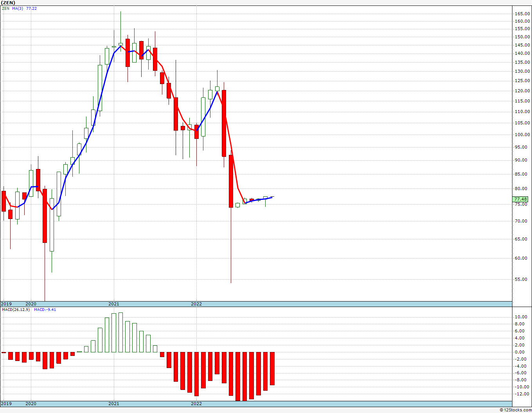The width and height of the screenshot is (532, 413).
Task: Click the highlighted 77.48 current price tag
Action: pyautogui.click(x=521, y=199)
